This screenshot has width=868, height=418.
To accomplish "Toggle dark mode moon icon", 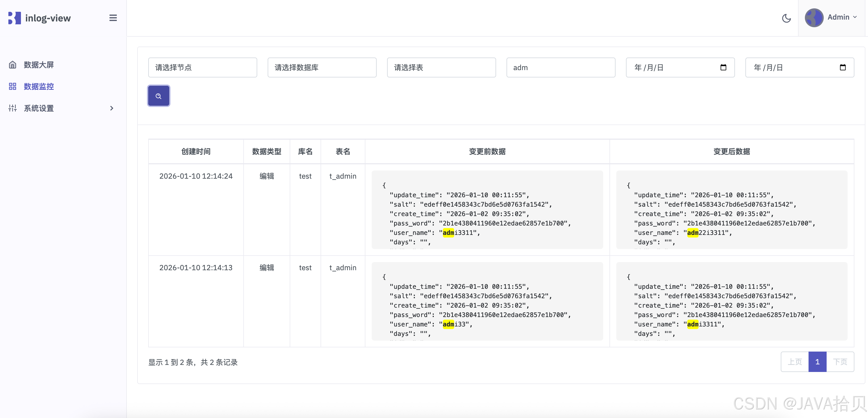I will click(786, 18).
